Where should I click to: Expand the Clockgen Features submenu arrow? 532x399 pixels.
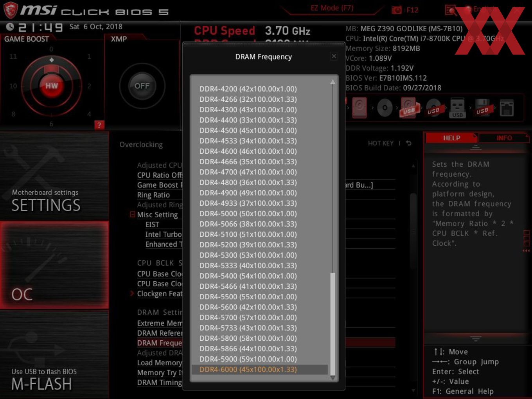[132, 293]
